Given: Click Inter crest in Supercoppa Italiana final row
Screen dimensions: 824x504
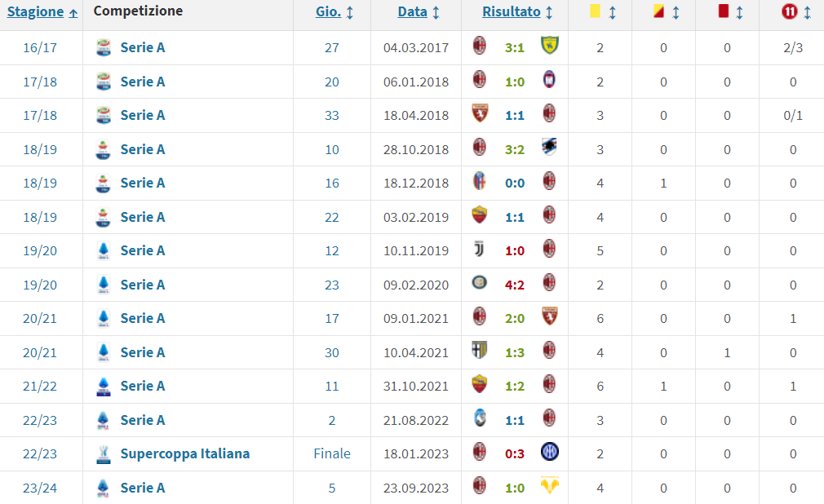Looking at the screenshot, I should [x=550, y=452].
